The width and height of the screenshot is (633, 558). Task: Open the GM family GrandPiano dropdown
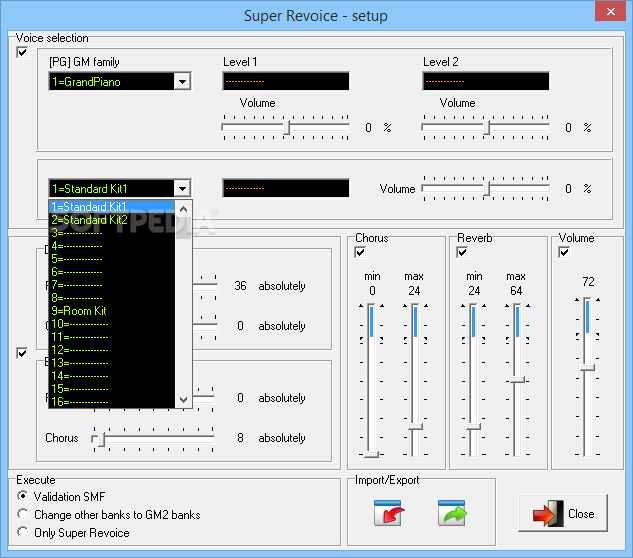click(182, 82)
